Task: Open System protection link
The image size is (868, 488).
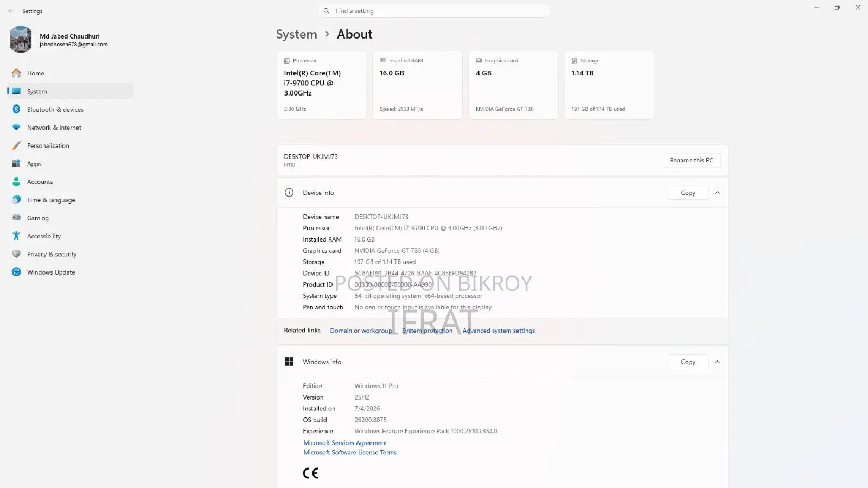Action: tap(427, 331)
